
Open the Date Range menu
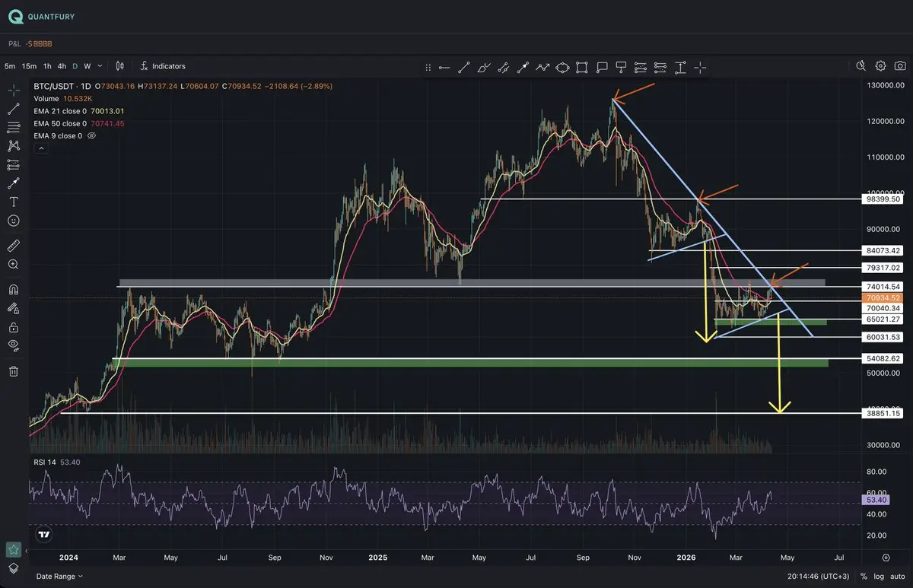coord(59,577)
